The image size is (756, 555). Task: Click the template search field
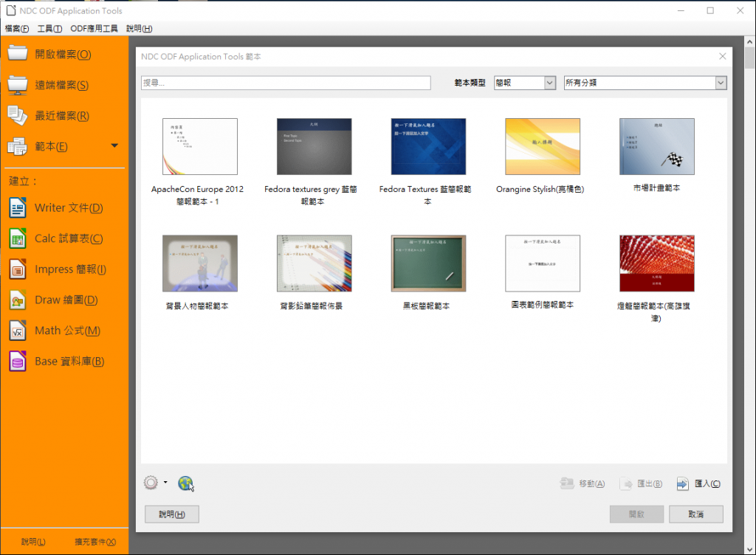point(286,83)
